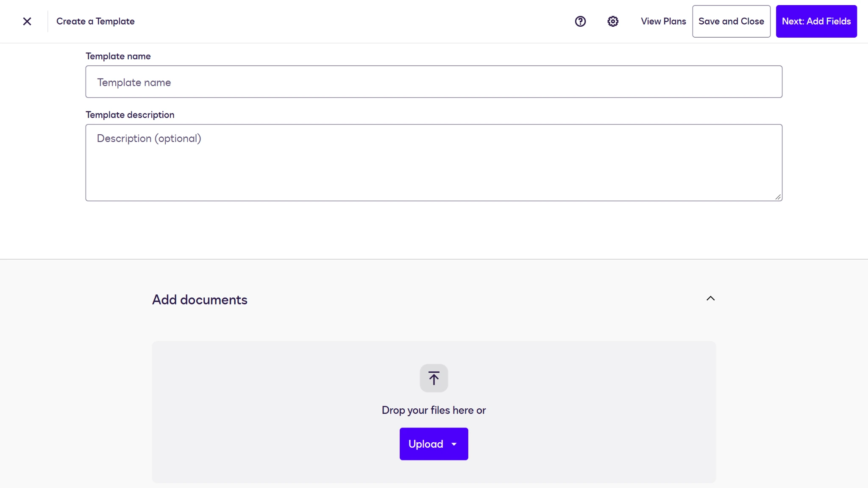Click the 'Template description' label

click(130, 115)
